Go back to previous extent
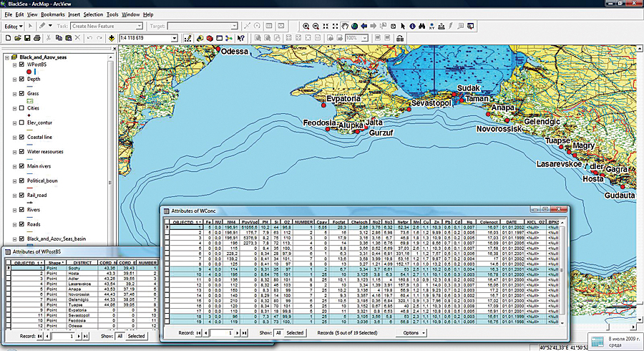Image resolution: width=644 pixels, height=351 pixels. 365,27
